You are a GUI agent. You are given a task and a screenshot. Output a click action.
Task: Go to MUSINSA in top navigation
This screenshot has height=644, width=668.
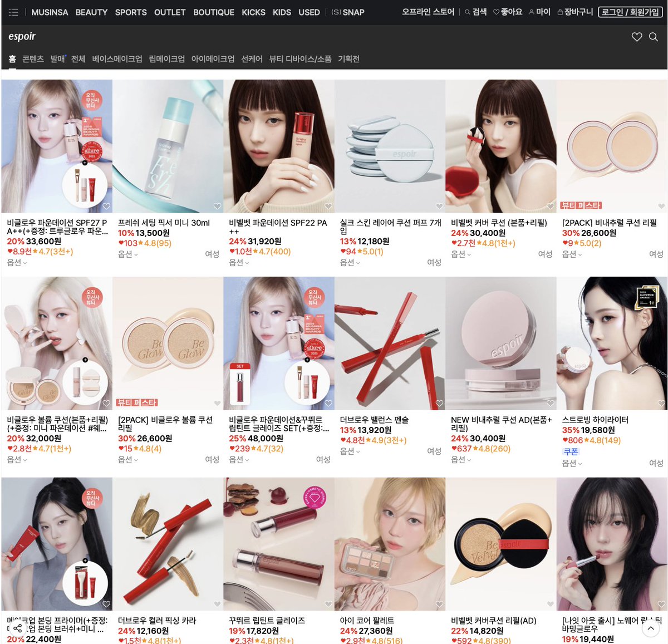pos(50,12)
